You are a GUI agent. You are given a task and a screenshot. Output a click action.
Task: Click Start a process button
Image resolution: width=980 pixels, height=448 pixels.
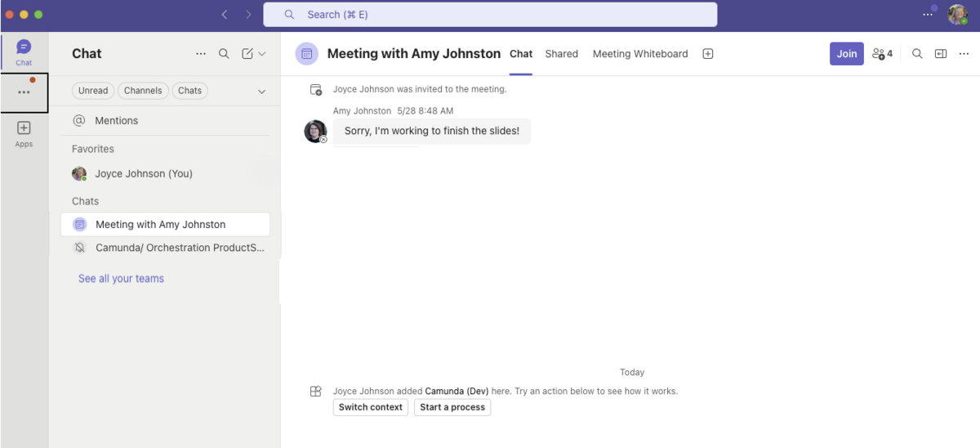452,407
